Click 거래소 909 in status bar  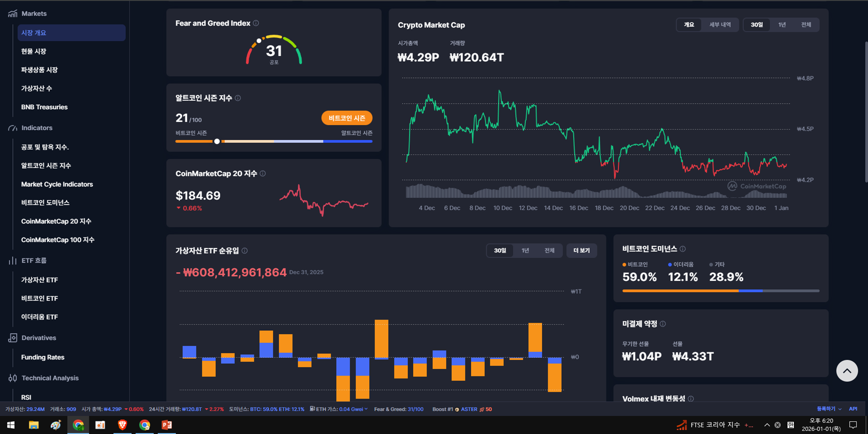(x=63, y=409)
